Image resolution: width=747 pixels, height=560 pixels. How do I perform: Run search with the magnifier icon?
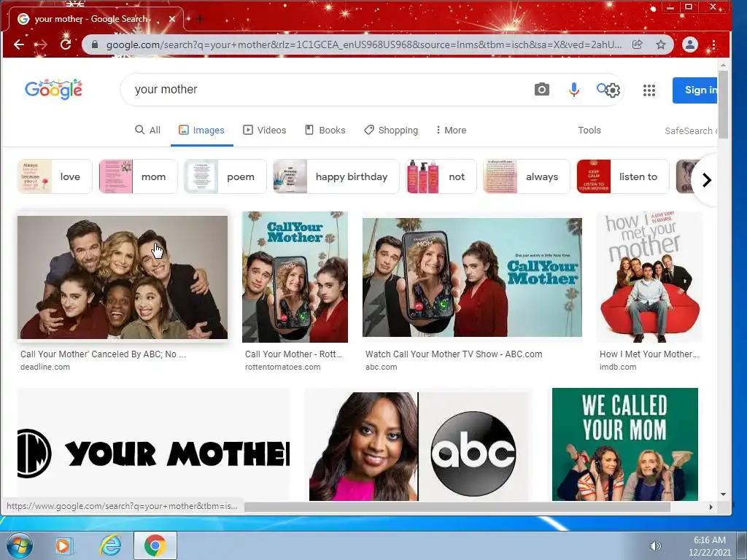pos(601,88)
